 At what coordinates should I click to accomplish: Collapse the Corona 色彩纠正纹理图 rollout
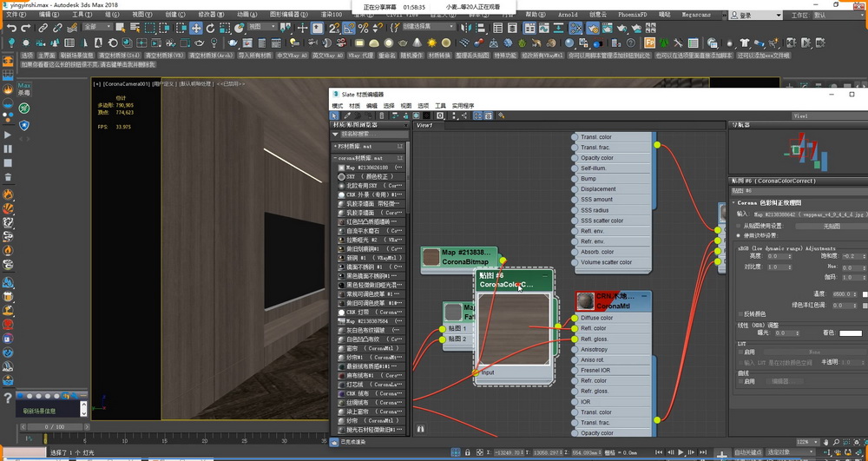(x=734, y=202)
